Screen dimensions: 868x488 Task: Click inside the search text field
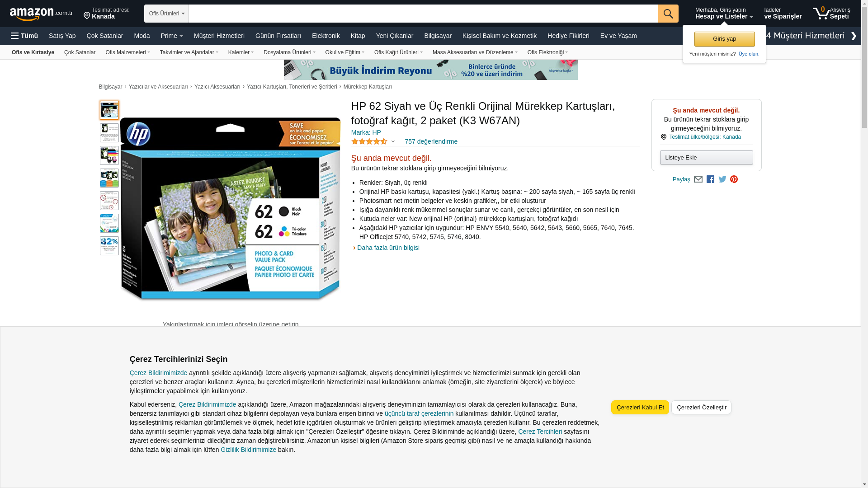click(x=423, y=14)
